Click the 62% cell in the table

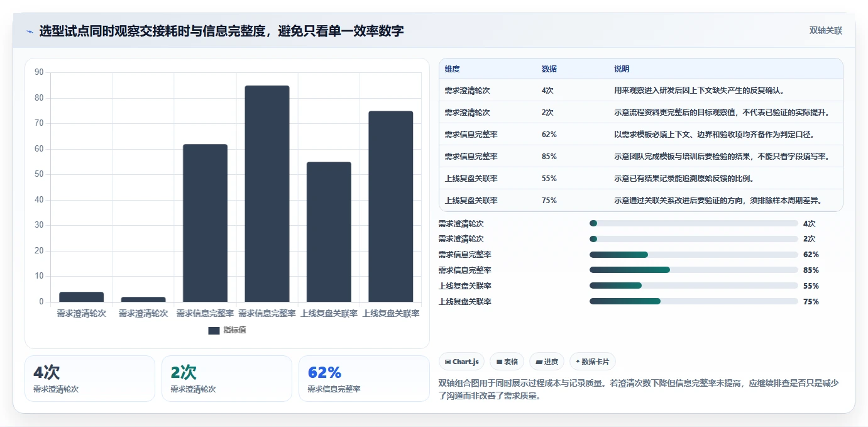tap(549, 135)
